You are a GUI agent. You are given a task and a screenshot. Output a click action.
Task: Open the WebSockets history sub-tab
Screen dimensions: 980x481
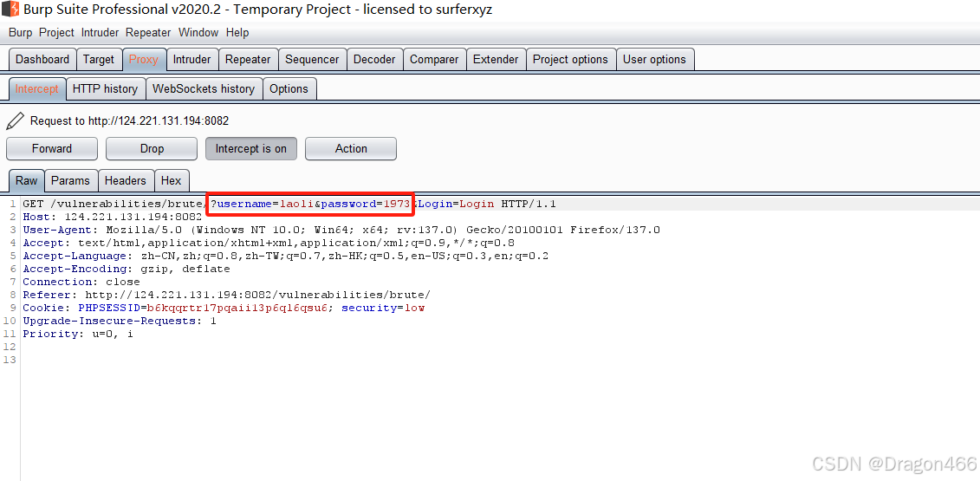tap(204, 88)
